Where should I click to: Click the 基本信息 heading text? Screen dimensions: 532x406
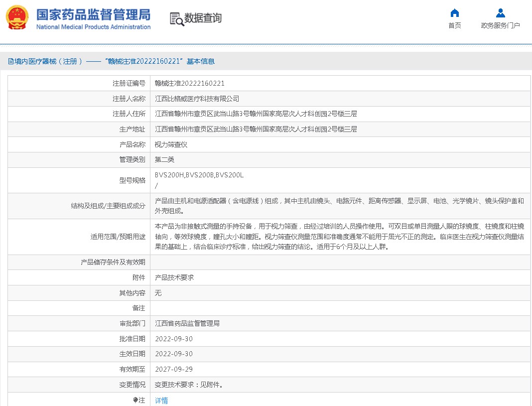coord(201,61)
